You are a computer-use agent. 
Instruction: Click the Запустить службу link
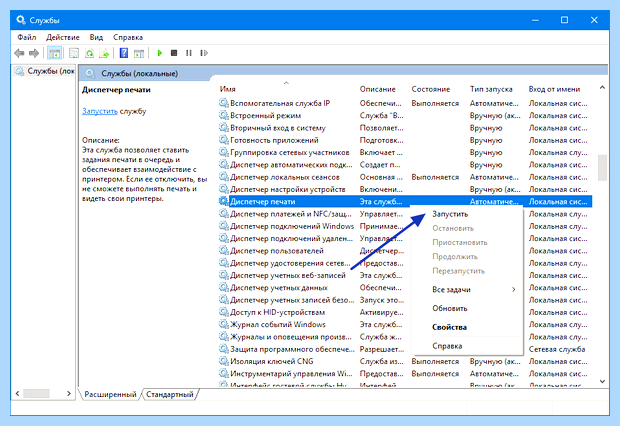coord(100,111)
